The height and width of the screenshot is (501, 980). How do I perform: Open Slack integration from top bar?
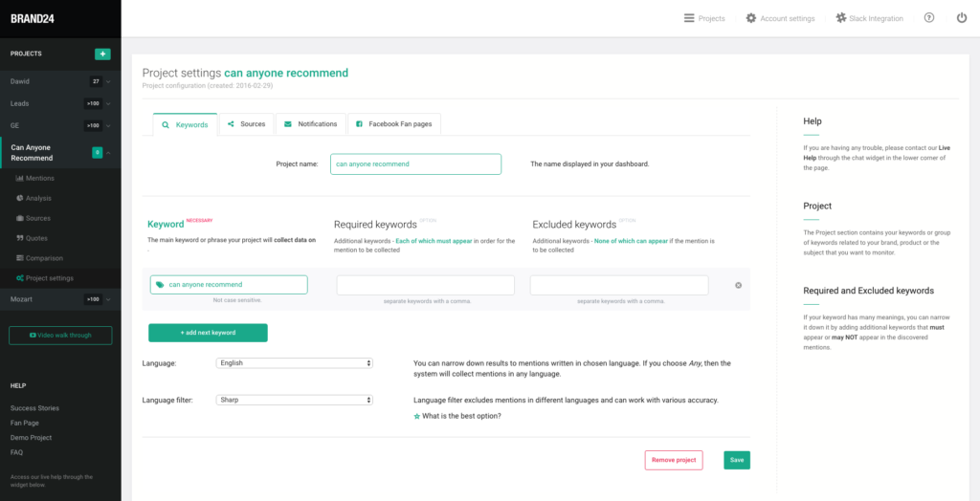click(x=869, y=18)
